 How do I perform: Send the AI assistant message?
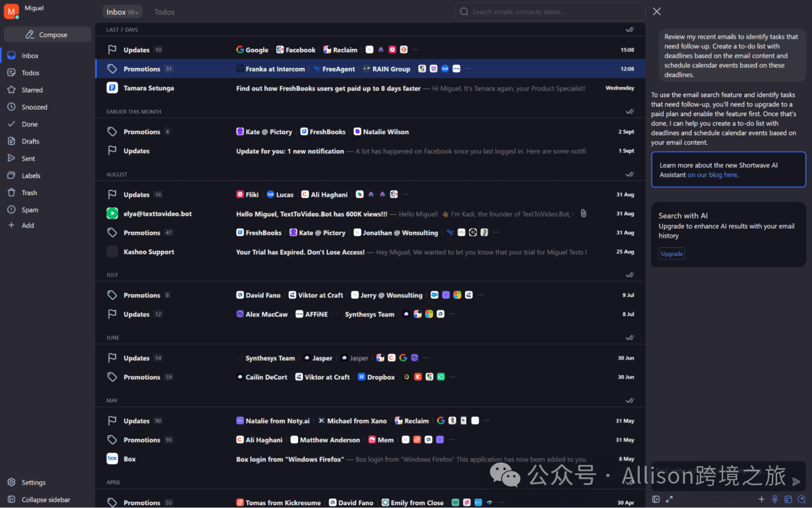796,481
